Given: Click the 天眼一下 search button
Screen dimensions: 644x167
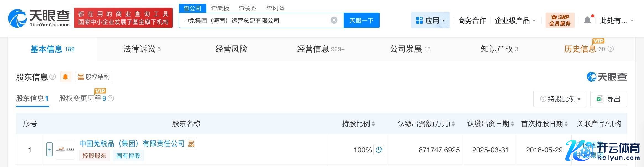Looking at the screenshot, I should (x=361, y=20).
